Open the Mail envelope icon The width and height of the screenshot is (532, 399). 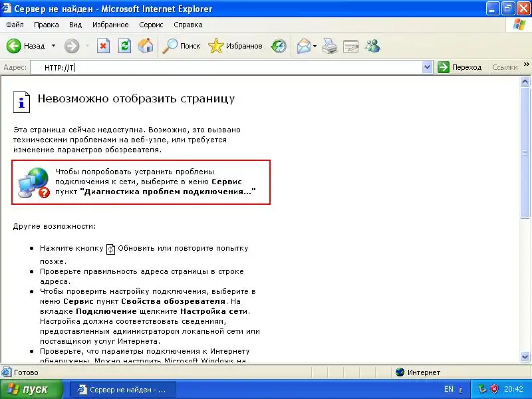click(304, 46)
